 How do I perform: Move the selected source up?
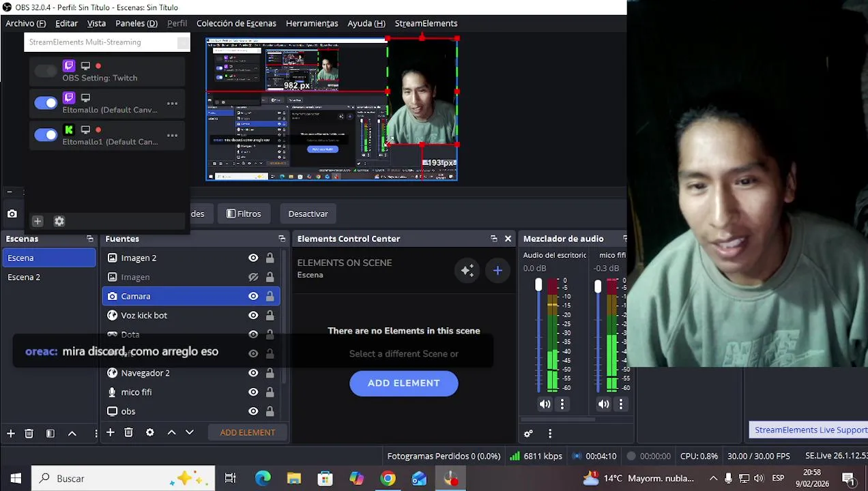coord(171,432)
